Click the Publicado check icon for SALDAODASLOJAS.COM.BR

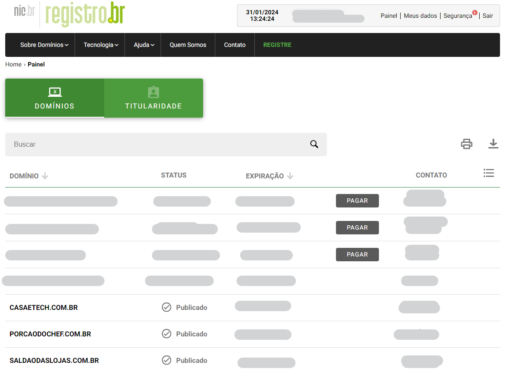[166, 360]
